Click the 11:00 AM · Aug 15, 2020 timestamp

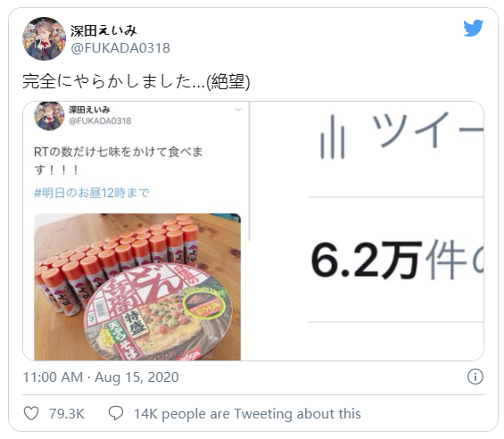click(x=101, y=377)
